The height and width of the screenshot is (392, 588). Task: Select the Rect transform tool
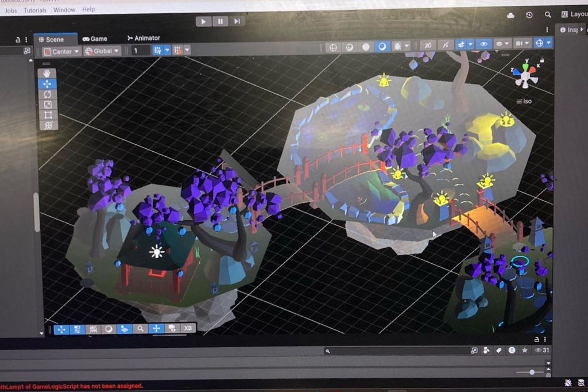[48, 115]
